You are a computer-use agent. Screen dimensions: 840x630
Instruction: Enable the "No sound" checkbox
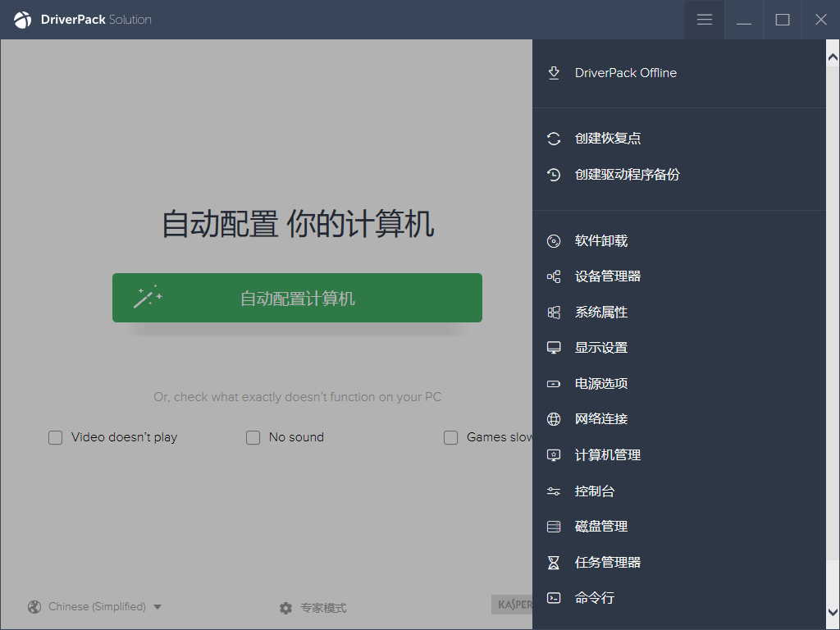[253, 438]
